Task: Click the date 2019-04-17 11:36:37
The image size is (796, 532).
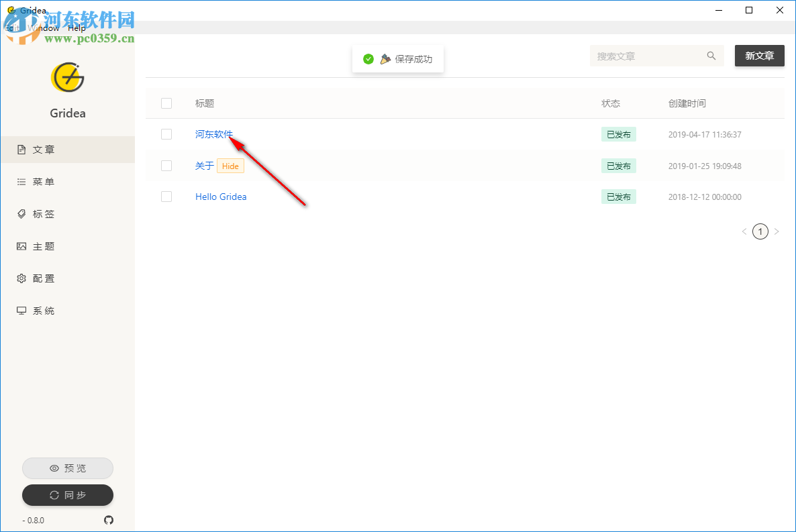Action: click(x=705, y=135)
